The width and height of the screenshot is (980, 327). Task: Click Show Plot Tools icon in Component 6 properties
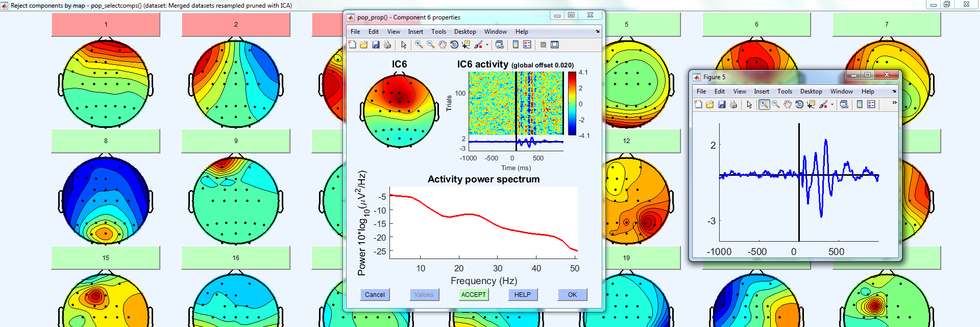point(555,45)
